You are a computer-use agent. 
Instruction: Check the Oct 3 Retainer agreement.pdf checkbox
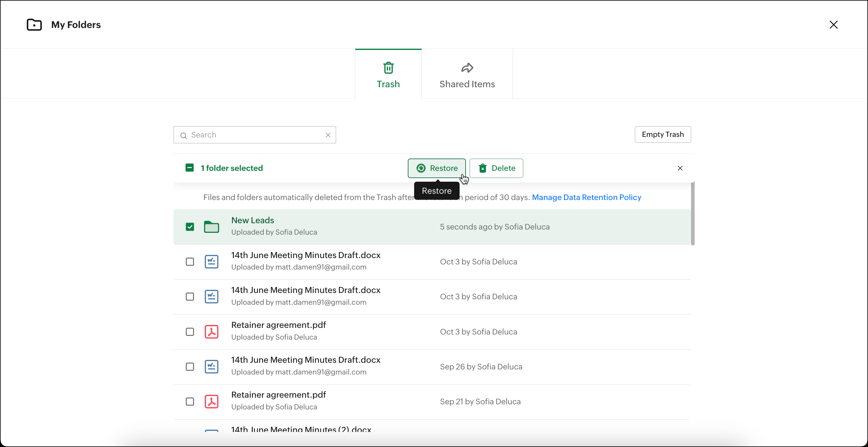(x=190, y=332)
